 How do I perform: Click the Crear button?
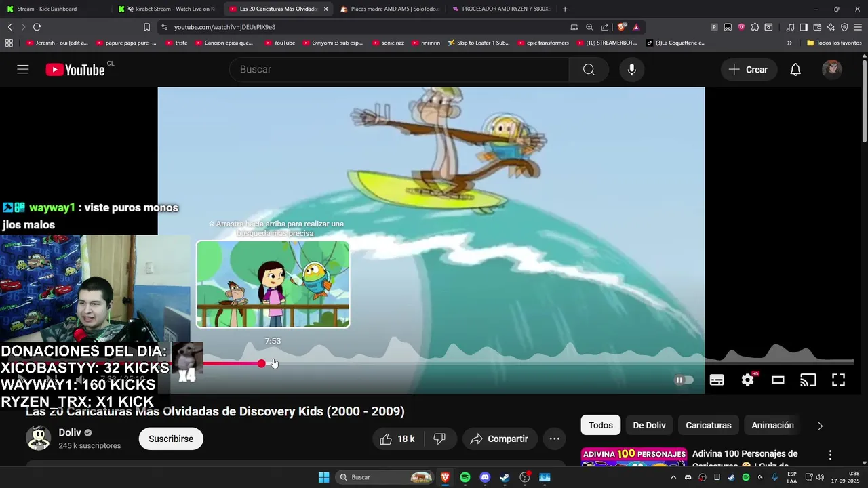(x=749, y=69)
